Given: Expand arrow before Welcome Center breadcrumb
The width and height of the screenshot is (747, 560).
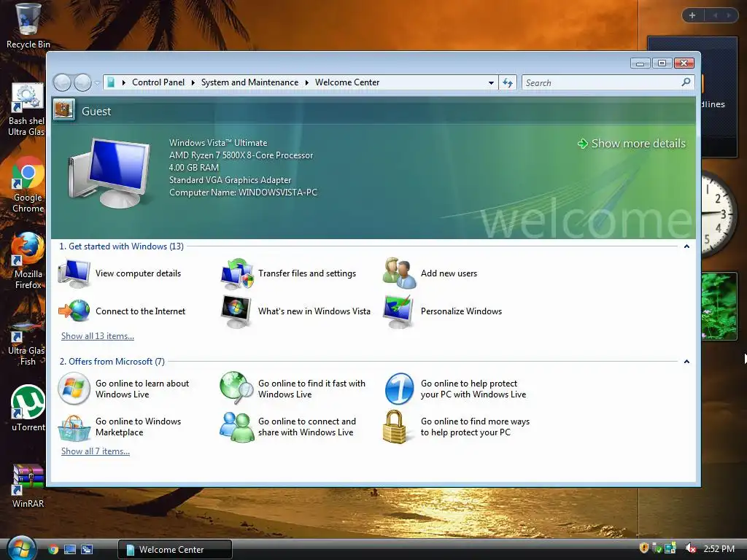Looking at the screenshot, I should 307,82.
